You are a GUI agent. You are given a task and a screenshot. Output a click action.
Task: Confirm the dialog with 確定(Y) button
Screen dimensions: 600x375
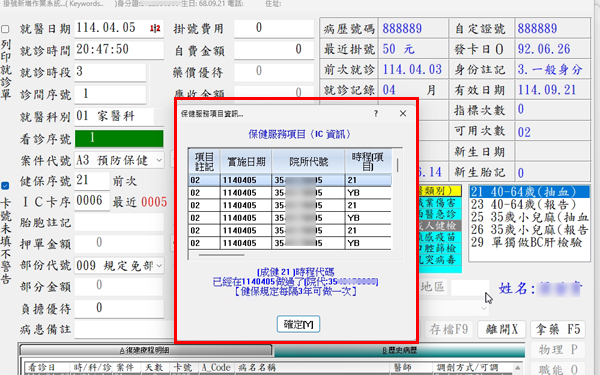point(298,324)
